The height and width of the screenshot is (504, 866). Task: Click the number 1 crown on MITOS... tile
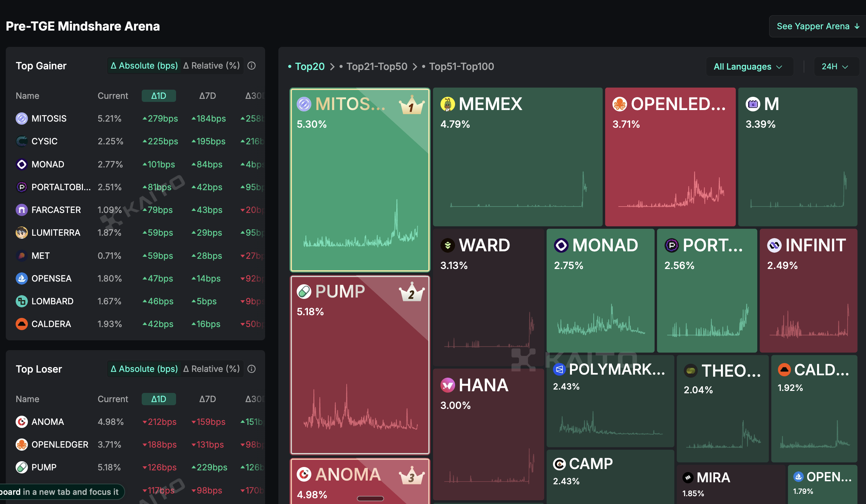tap(412, 105)
